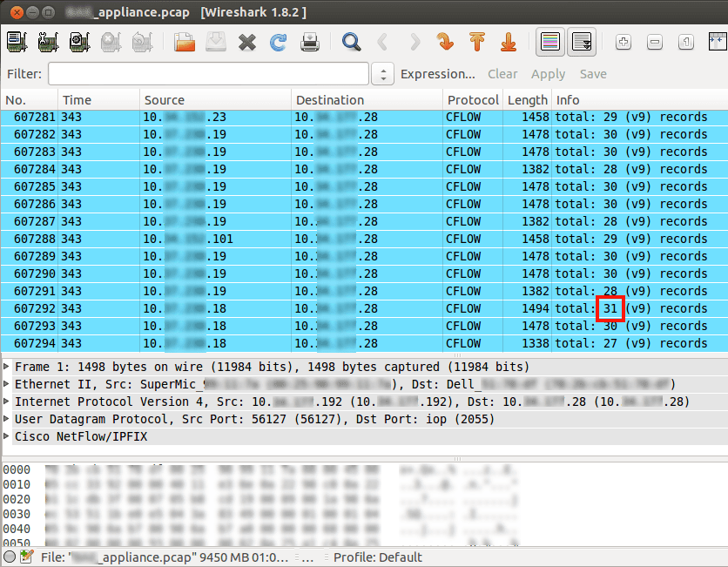The width and height of the screenshot is (728, 567).
Task: Click the Profile: Default status entry
Action: 377,557
